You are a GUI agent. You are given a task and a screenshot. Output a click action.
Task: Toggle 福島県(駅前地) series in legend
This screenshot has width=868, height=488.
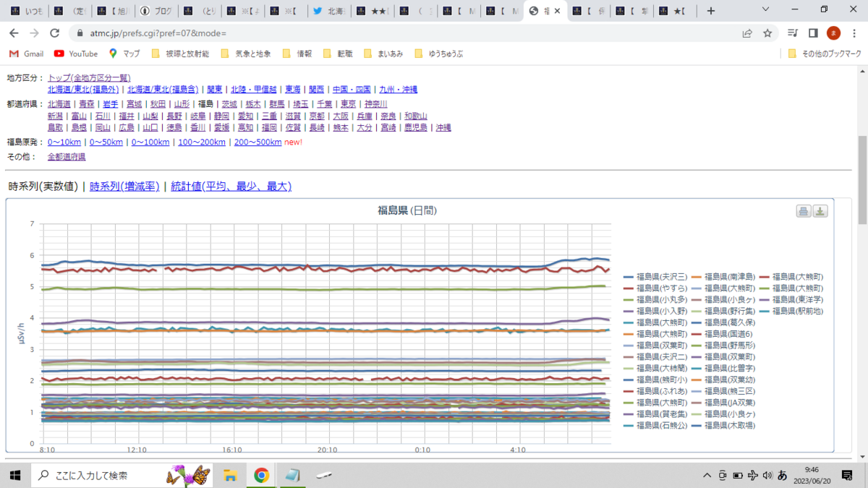coord(791,311)
